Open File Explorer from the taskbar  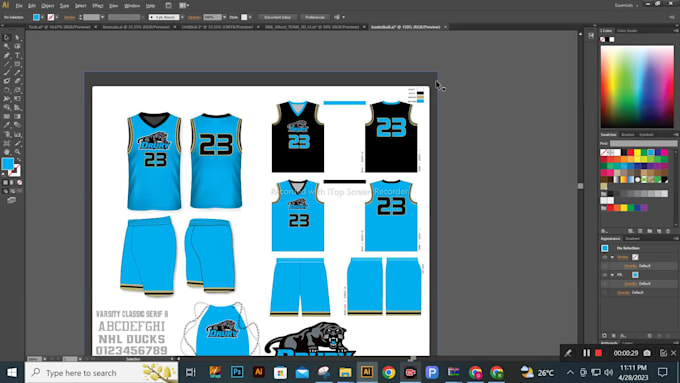tap(345, 372)
